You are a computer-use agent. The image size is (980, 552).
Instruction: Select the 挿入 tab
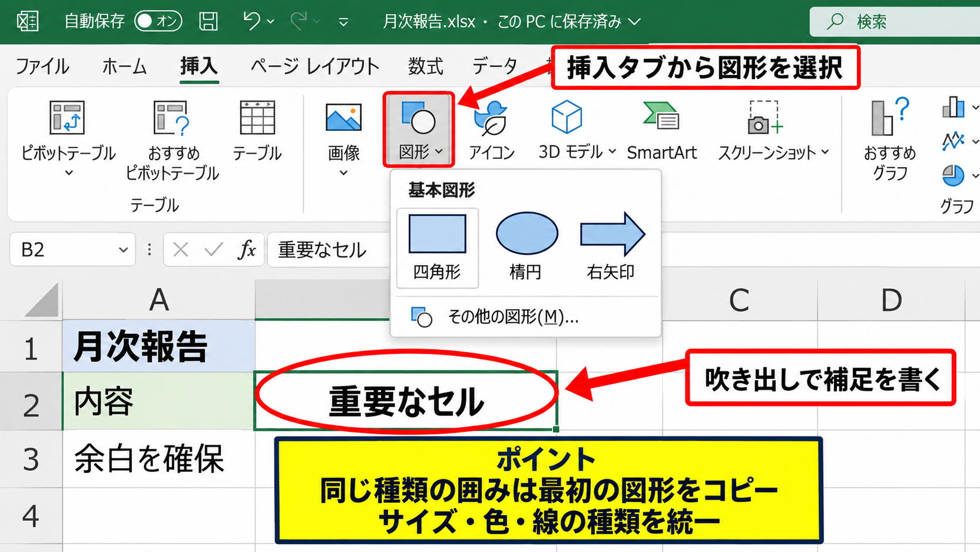199,66
